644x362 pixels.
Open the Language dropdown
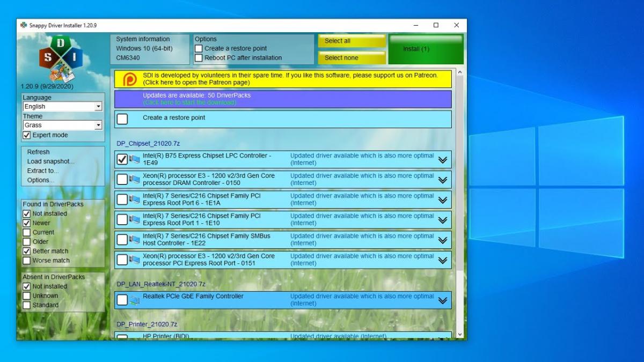(98, 107)
